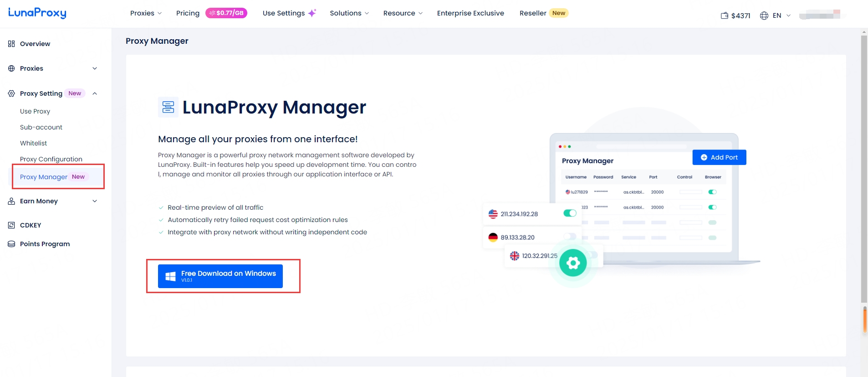The height and width of the screenshot is (377, 868).
Task: Click the Proxies globe icon in sidebar
Action: click(11, 68)
